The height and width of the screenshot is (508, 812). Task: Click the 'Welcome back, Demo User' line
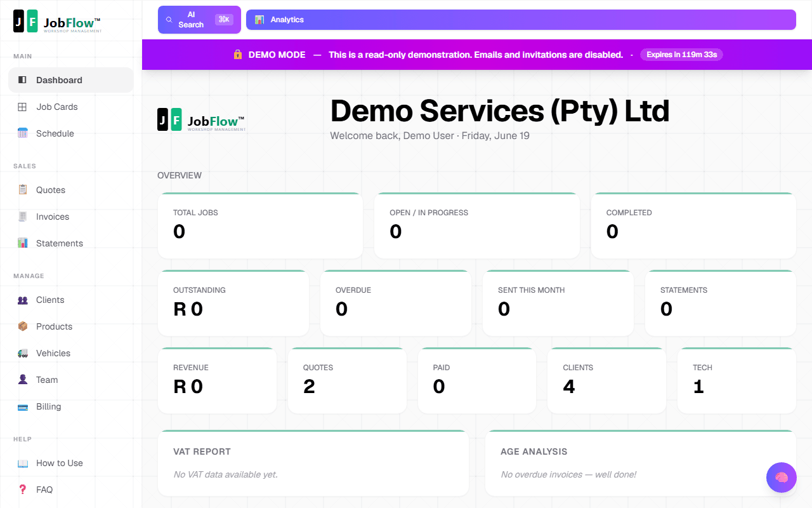(x=429, y=136)
